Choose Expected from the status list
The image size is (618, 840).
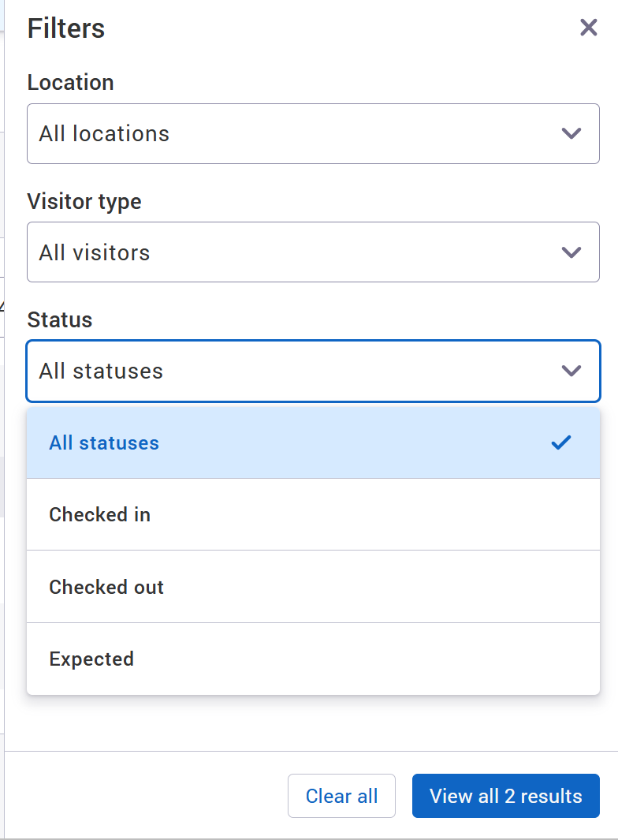(x=91, y=659)
